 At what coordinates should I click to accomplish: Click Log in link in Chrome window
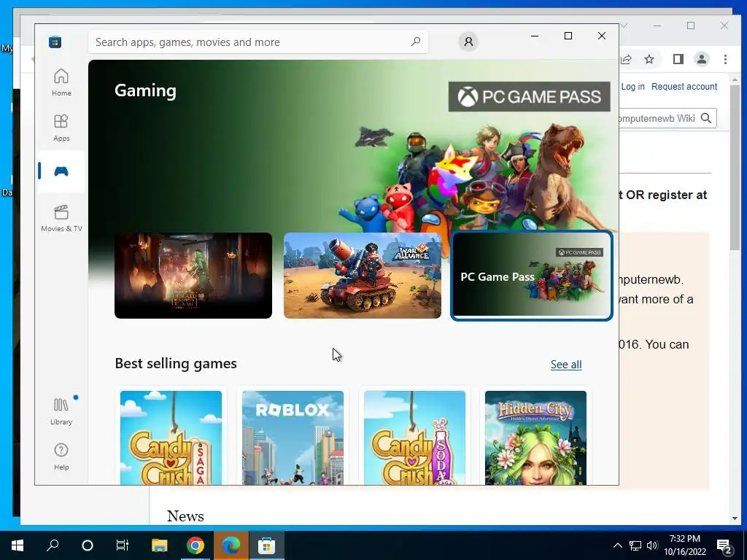[632, 87]
